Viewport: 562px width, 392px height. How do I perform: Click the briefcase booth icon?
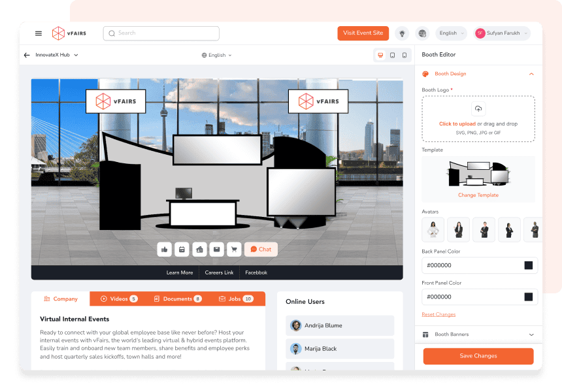point(199,250)
